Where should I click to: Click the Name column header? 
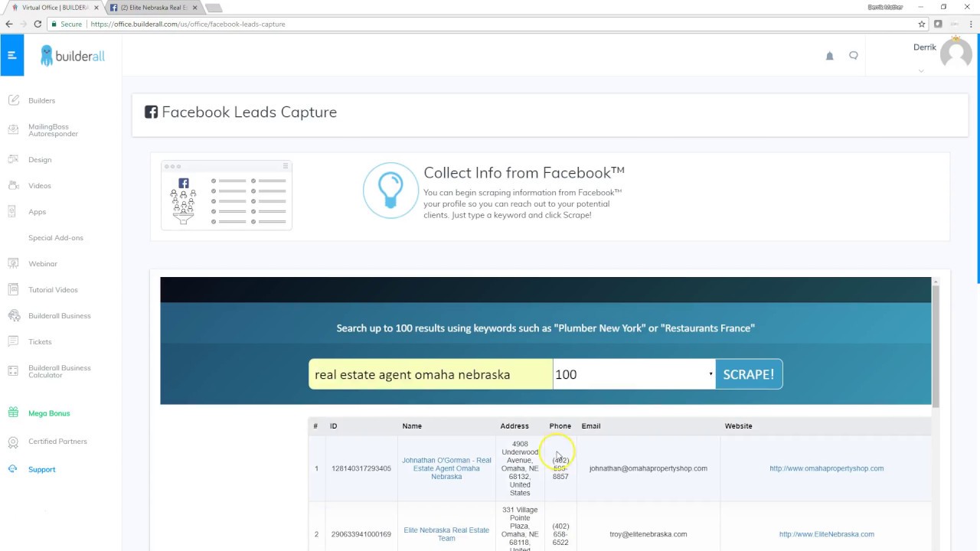tap(412, 426)
